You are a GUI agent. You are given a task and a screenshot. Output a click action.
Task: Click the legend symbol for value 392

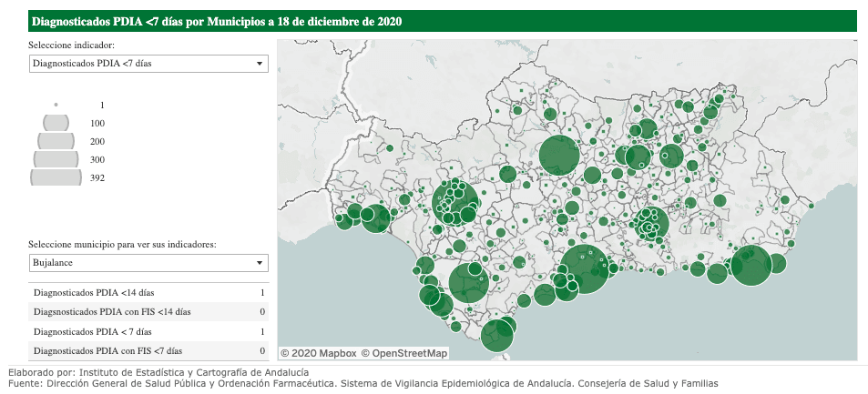click(x=56, y=177)
